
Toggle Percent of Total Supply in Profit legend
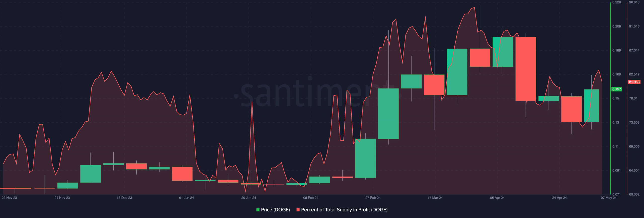pos(342,210)
